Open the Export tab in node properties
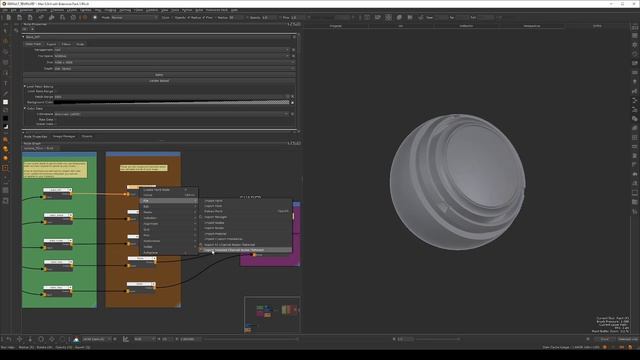Viewport: 640px width, 360px height. tap(51, 44)
